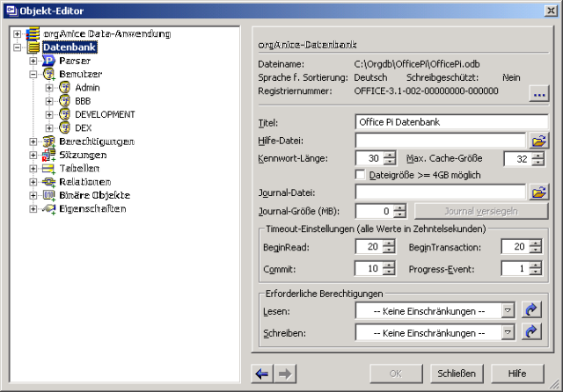Click the Berechtigungen icon
Image resolution: width=563 pixels, height=392 pixels.
[49, 142]
